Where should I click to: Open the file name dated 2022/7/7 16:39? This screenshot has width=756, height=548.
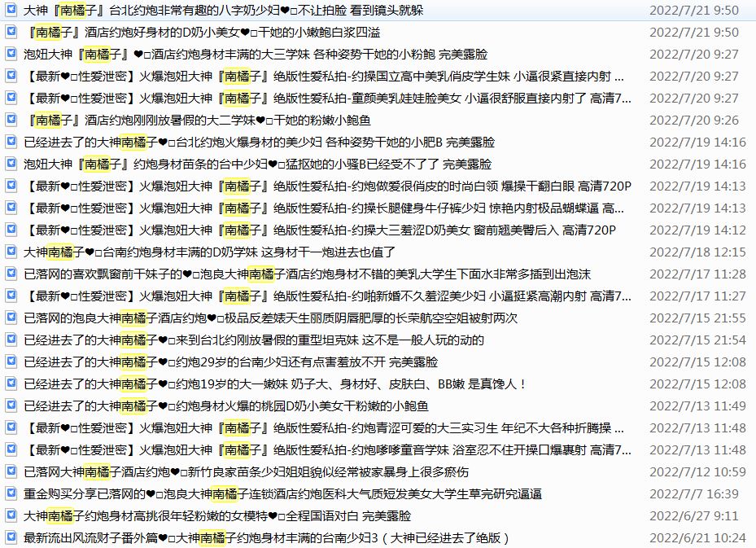282,493
